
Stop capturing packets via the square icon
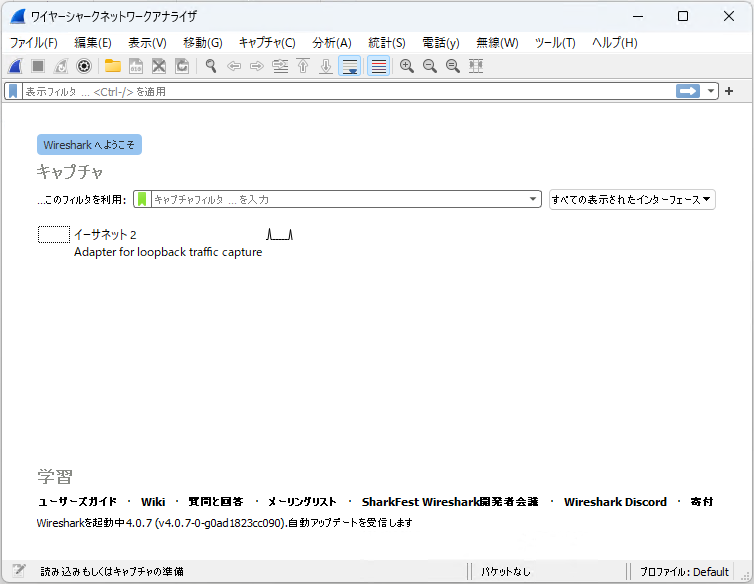point(38,66)
